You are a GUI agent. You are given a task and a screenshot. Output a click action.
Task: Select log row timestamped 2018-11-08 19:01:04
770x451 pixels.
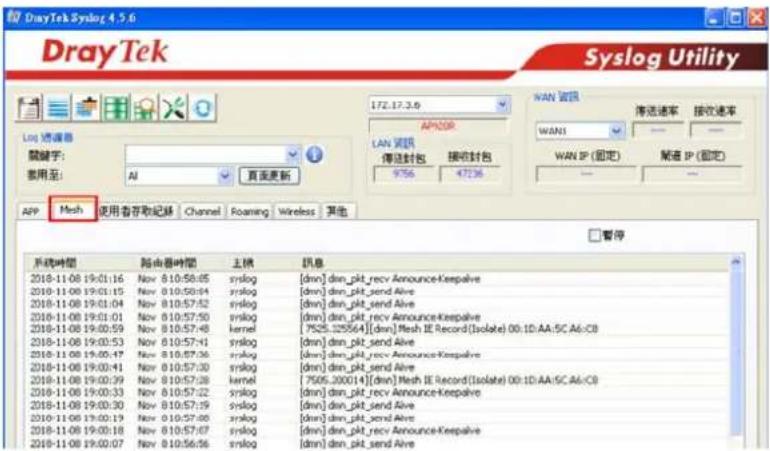pyautogui.click(x=377, y=304)
